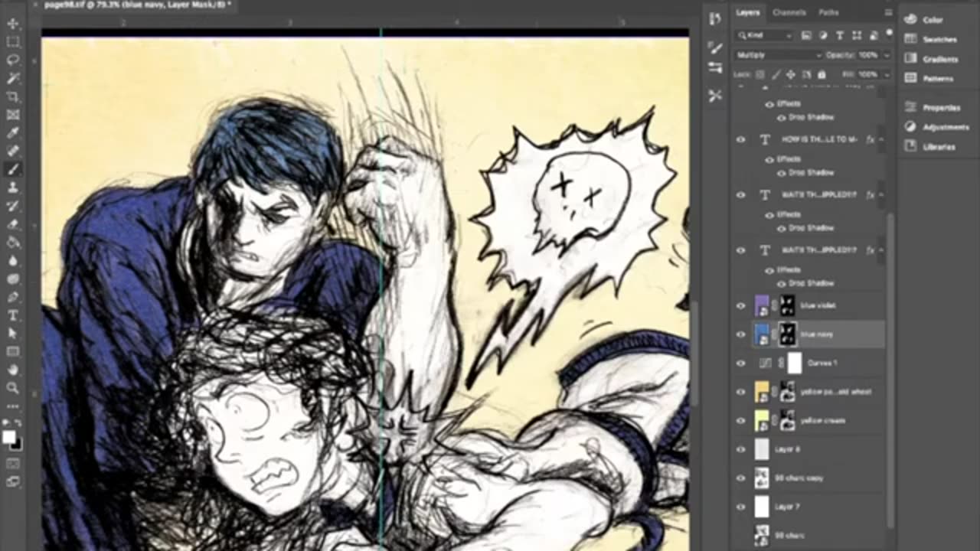Open the Adjustments panel
The height and width of the screenshot is (551, 980).
point(937,127)
